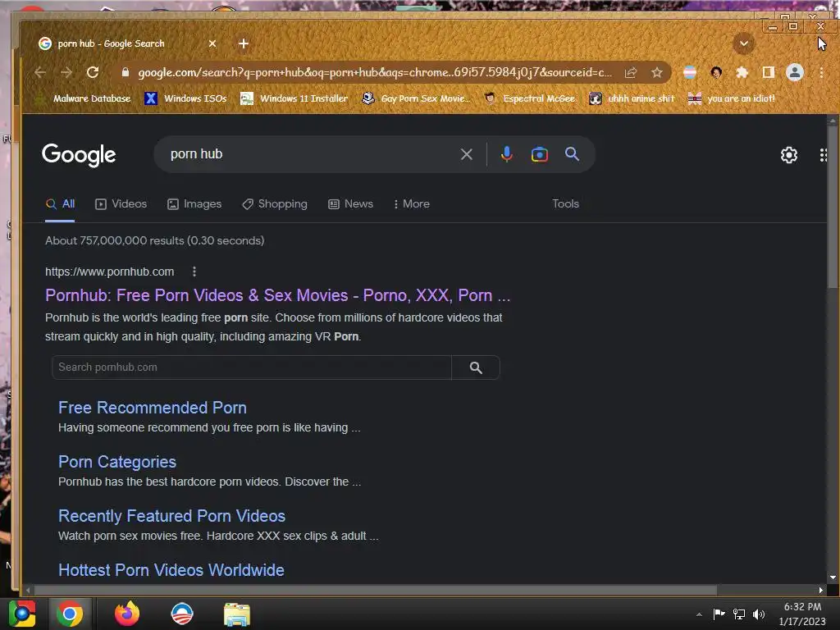Open a new tab
Viewport: 840px width, 630px height.
[243, 43]
